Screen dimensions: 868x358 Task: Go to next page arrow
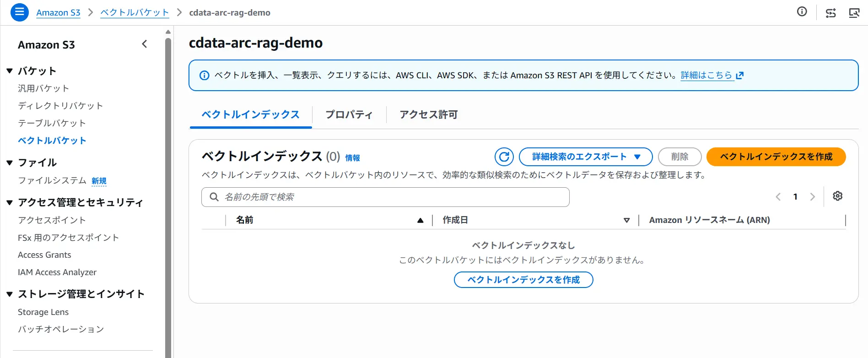813,196
